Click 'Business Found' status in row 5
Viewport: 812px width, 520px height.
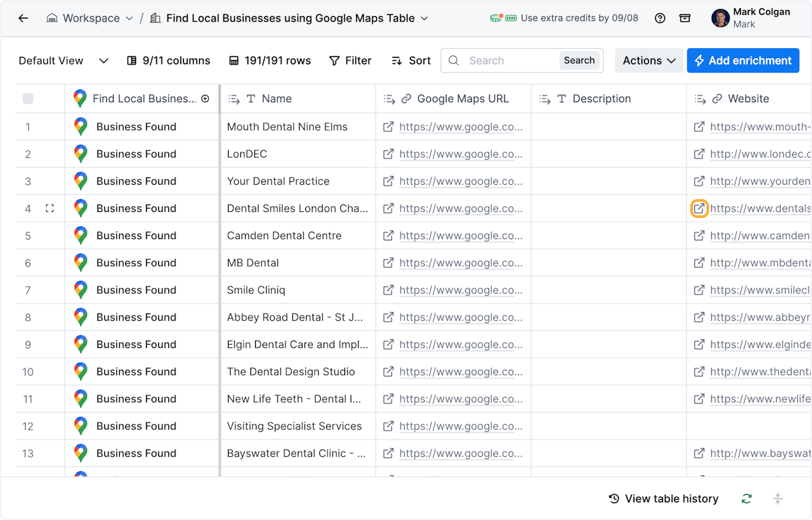pos(136,236)
